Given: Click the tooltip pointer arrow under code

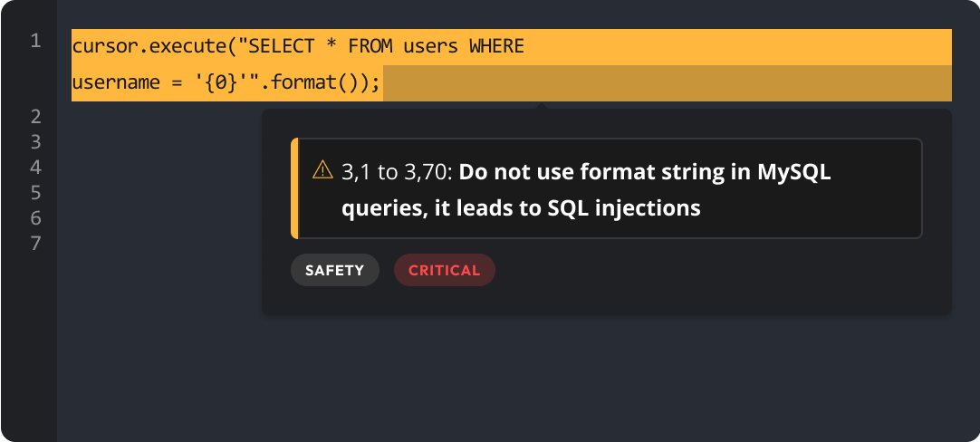Looking at the screenshot, I should (x=543, y=106).
